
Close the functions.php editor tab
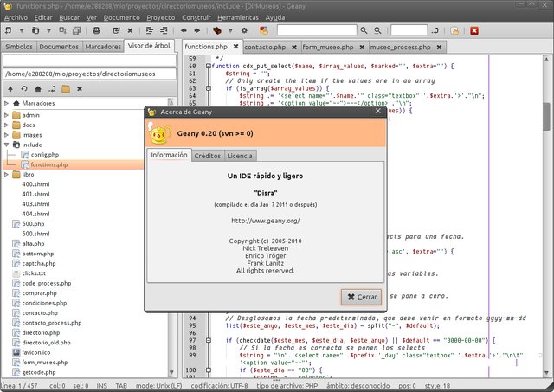(235, 46)
